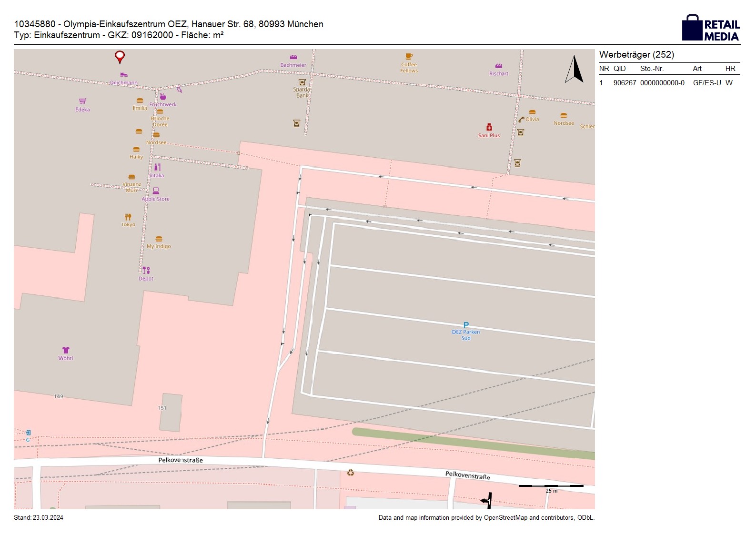Select the Sani Plus pharmacy icon
The width and height of the screenshot is (756, 535).
pos(489,127)
